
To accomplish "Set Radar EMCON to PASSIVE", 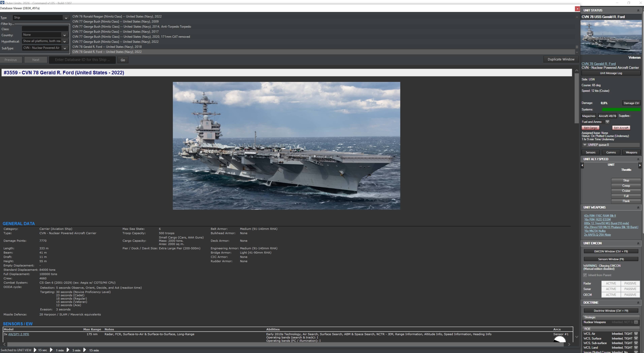I will point(630,283).
